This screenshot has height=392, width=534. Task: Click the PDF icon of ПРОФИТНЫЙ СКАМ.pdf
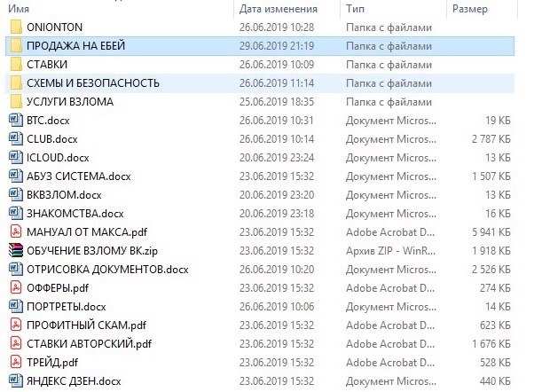pos(16,325)
